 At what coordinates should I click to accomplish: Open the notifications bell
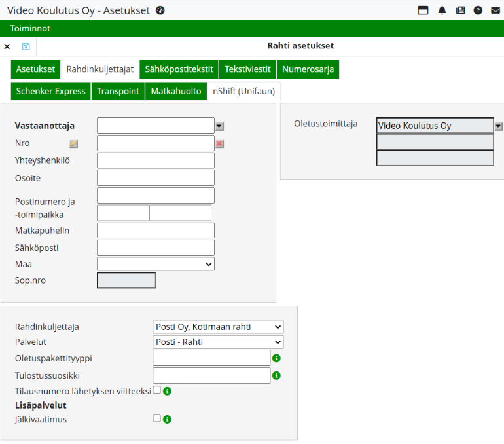442,10
